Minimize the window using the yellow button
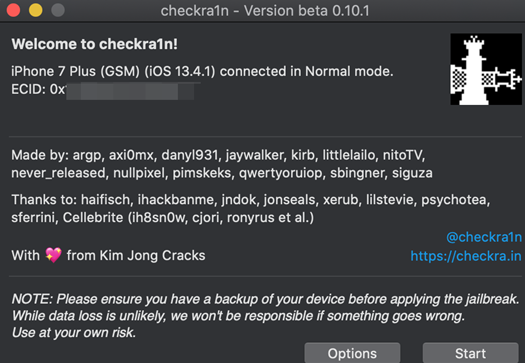This screenshot has height=363, width=525. click(35, 10)
